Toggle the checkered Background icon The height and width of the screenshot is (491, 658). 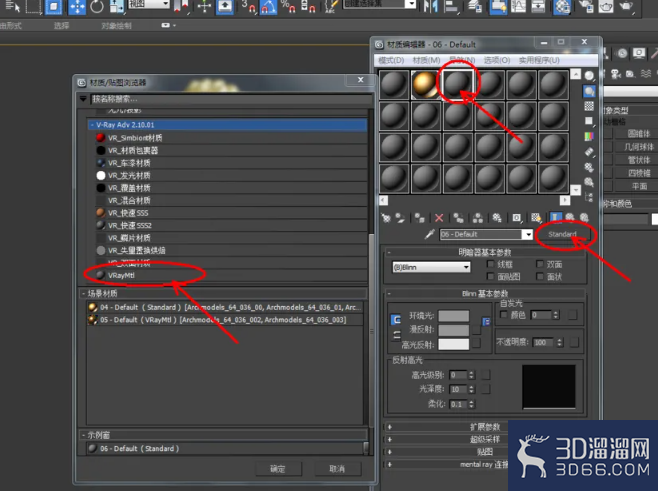(x=589, y=106)
